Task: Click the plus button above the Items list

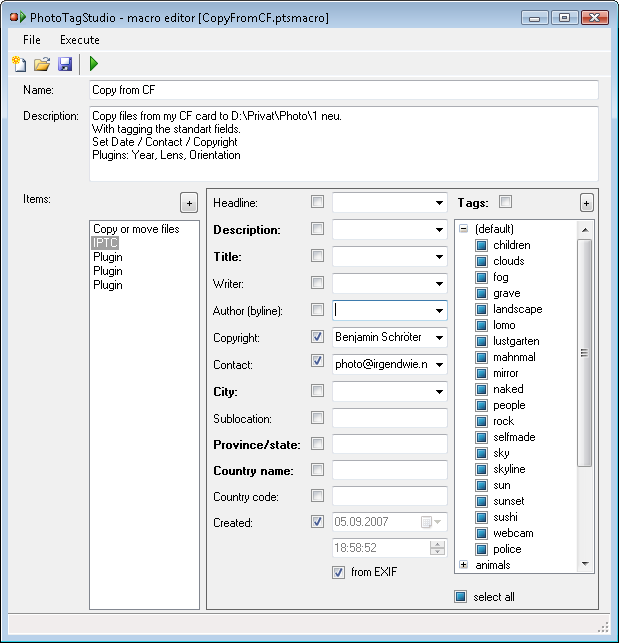Action: click(189, 203)
